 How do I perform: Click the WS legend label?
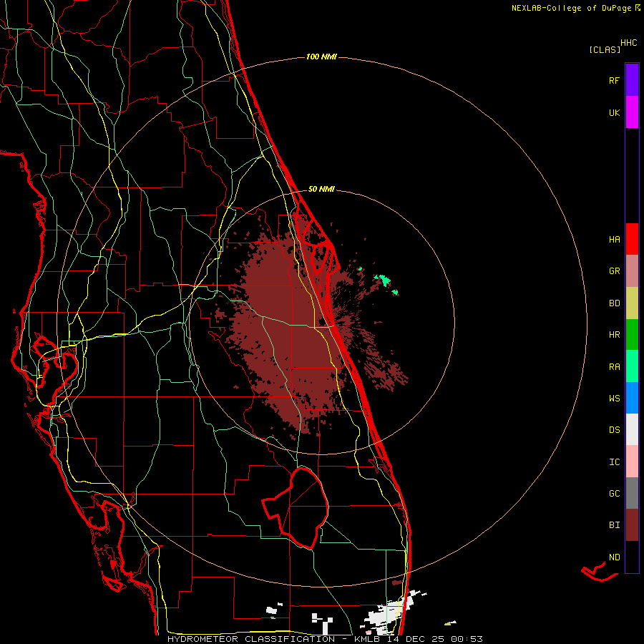(614, 399)
